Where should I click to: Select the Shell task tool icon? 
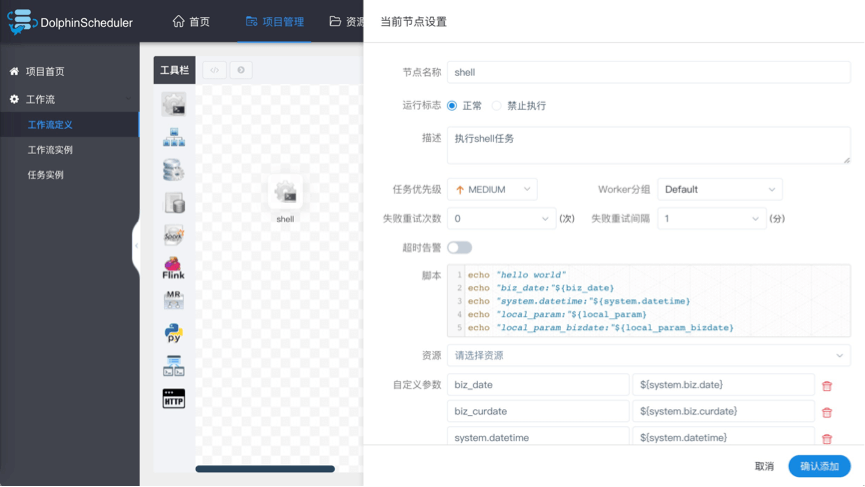coord(174,104)
